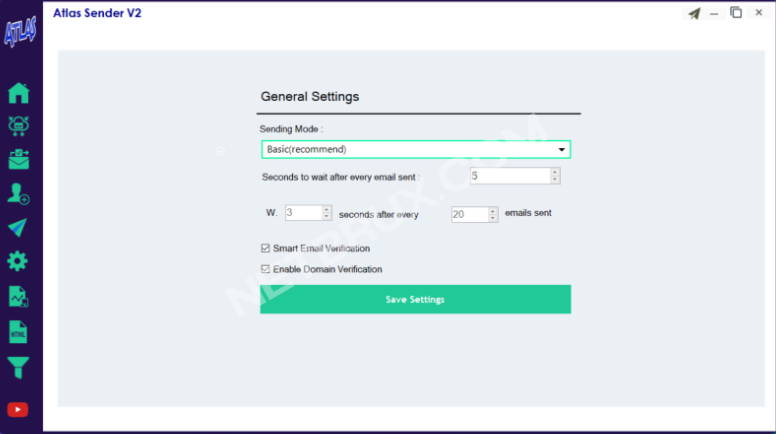Click the Atlas logo at top left
Viewport: 776px width, 434px height.
pos(19,30)
